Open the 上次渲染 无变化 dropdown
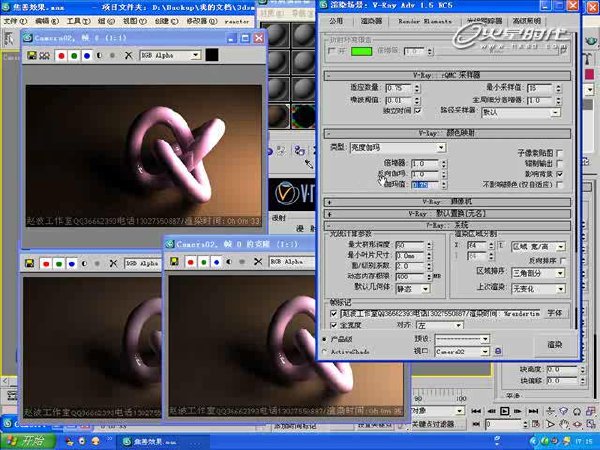 click(538, 289)
